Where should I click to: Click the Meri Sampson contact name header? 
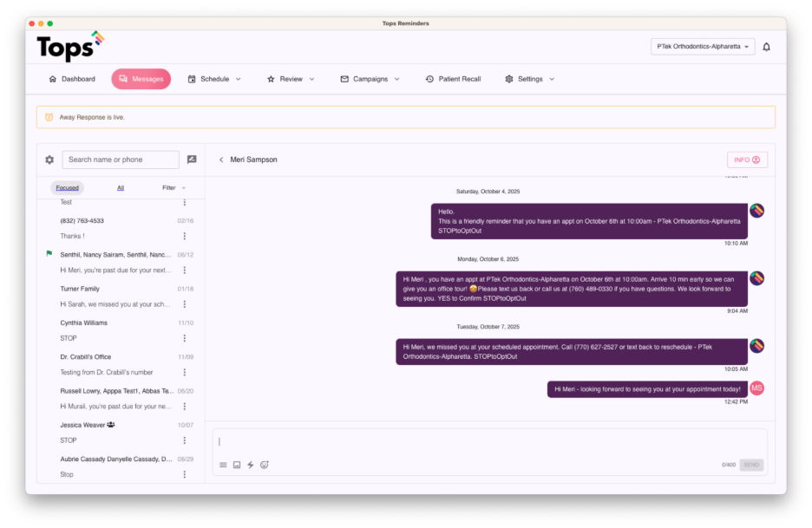[253, 160]
